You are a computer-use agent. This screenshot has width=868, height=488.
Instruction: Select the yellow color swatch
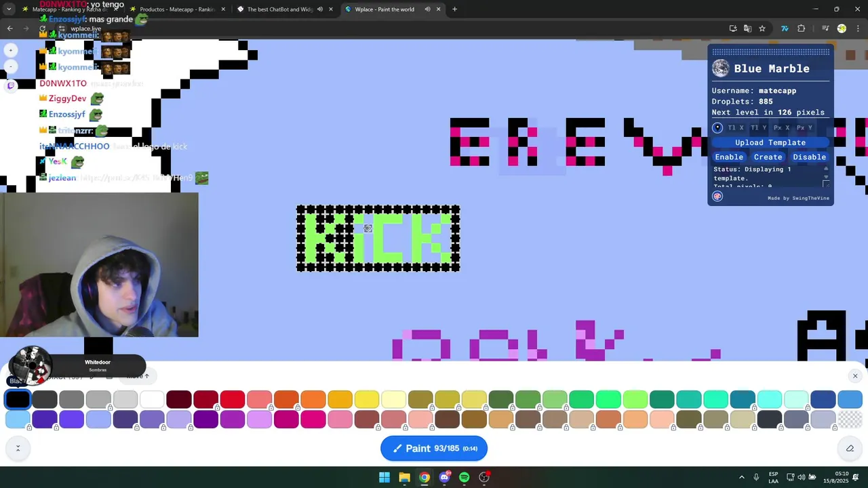(x=367, y=399)
